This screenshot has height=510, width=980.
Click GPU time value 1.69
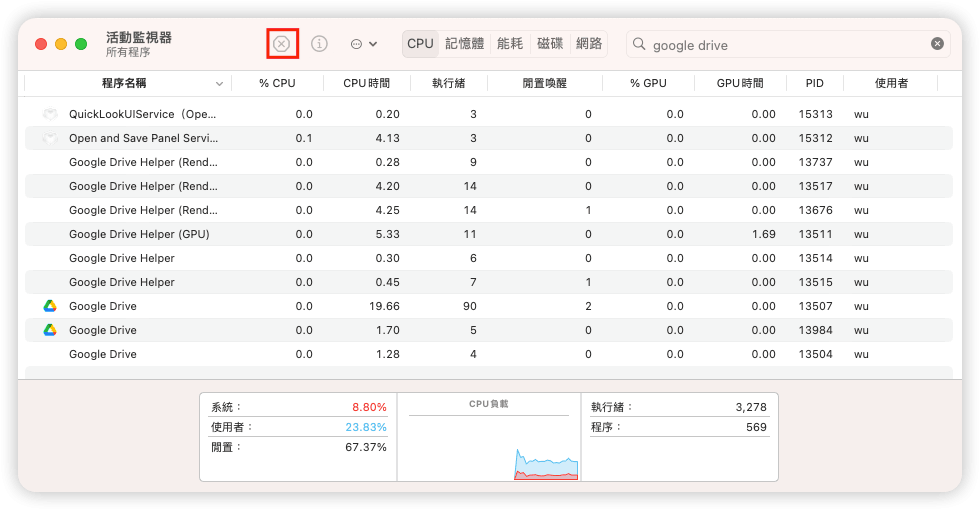tap(764, 234)
